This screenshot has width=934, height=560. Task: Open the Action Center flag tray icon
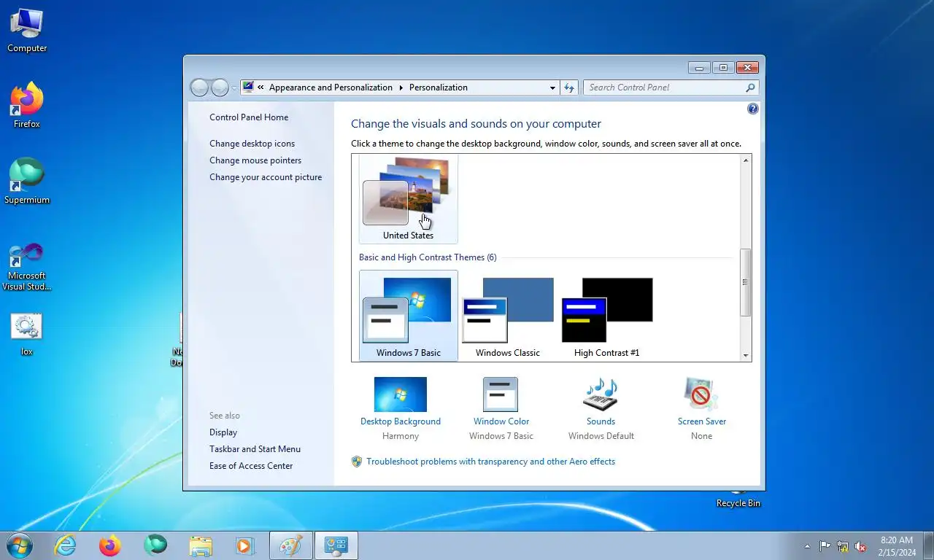click(x=825, y=545)
